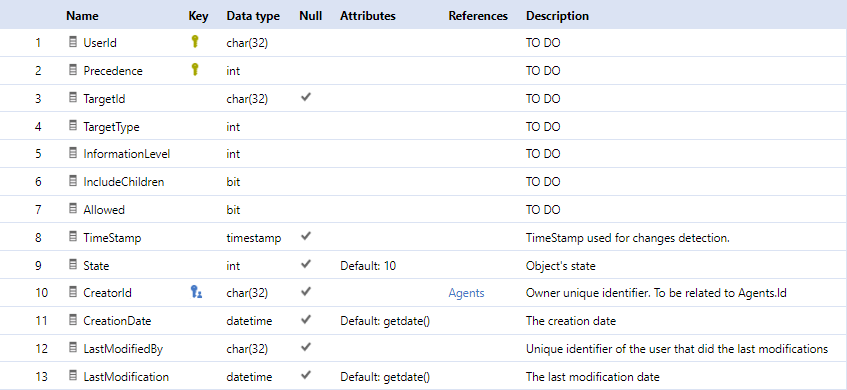This screenshot has width=847, height=390.
Task: Click the References column header
Action: (x=478, y=16)
